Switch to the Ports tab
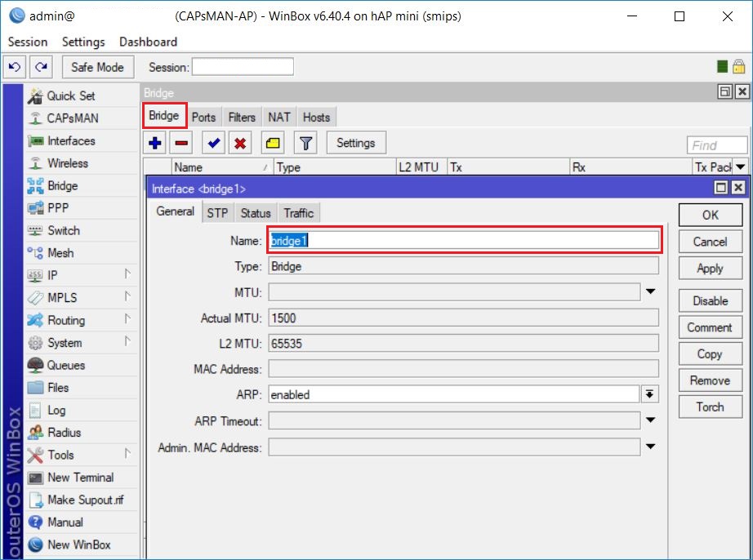The image size is (753, 560). [x=203, y=118]
